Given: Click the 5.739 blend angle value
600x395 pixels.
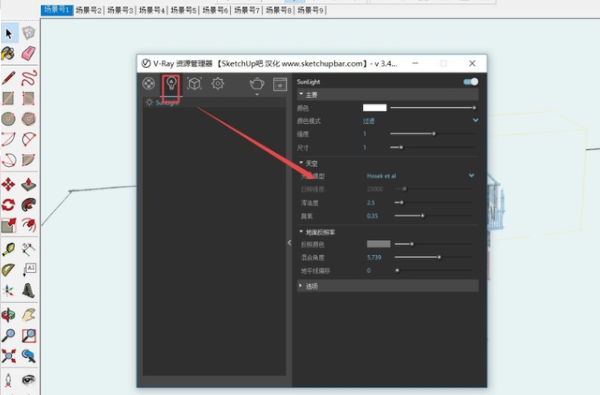Looking at the screenshot, I should [x=374, y=258].
